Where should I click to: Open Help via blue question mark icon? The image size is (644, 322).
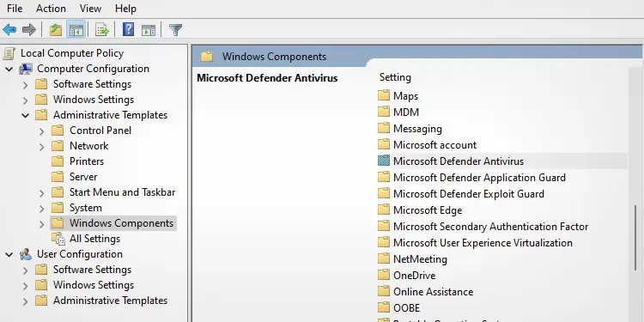click(128, 29)
